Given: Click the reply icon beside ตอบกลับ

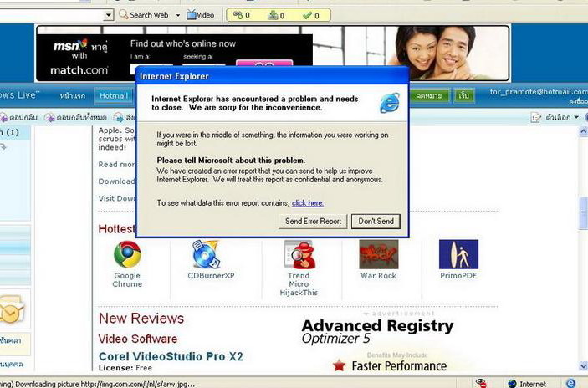Looking at the screenshot, I should point(3,118).
